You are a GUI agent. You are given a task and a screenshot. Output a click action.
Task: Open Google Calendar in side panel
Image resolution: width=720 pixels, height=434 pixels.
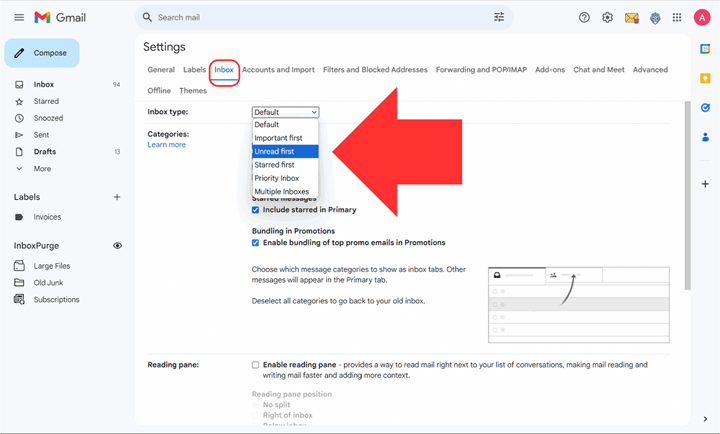coord(705,48)
